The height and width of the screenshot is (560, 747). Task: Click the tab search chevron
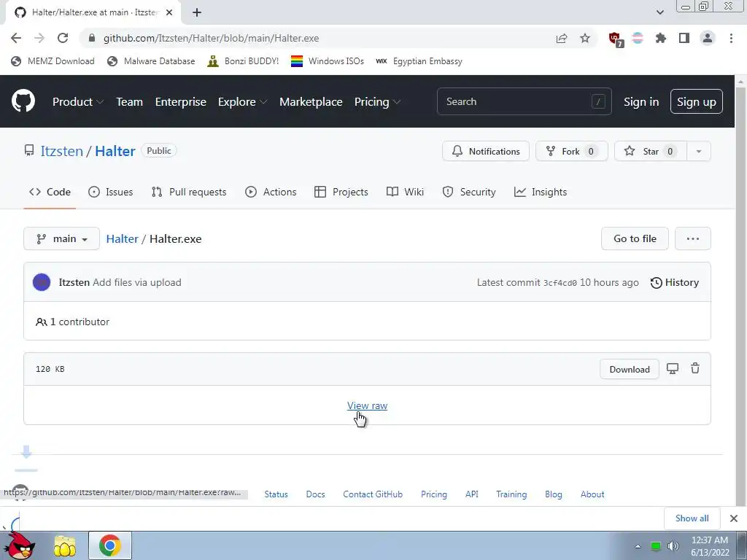pyautogui.click(x=659, y=12)
